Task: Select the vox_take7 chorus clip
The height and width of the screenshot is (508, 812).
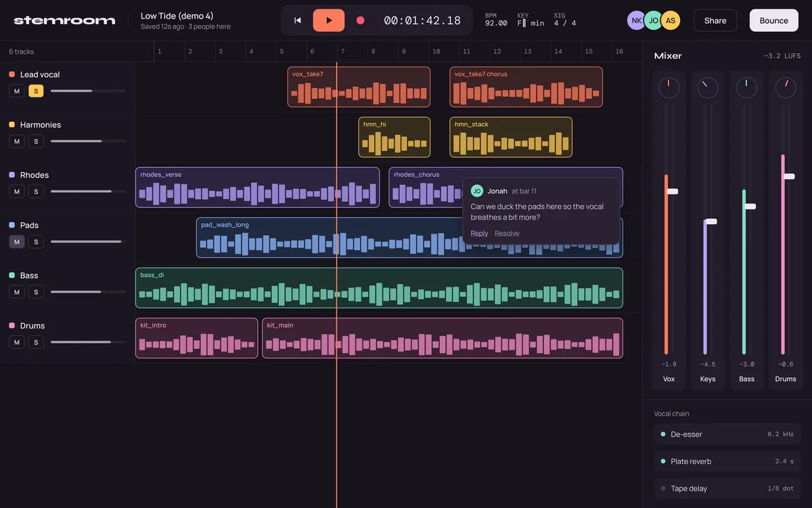Action: tap(526, 87)
